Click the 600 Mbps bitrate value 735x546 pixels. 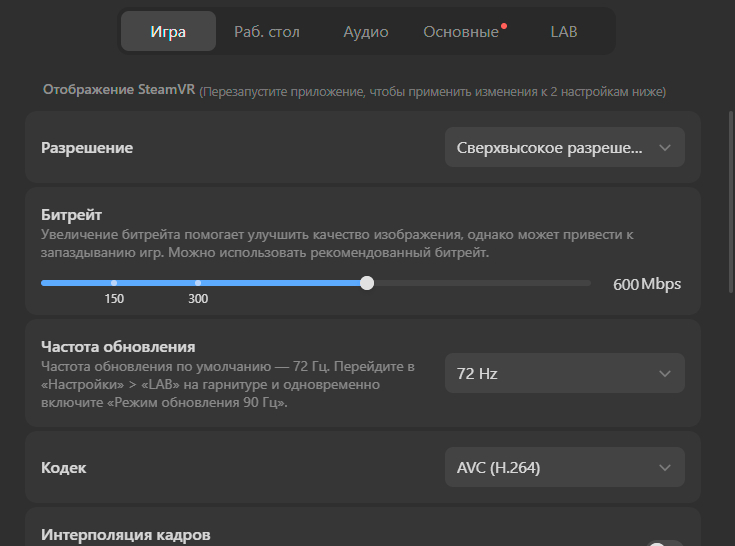(x=647, y=284)
